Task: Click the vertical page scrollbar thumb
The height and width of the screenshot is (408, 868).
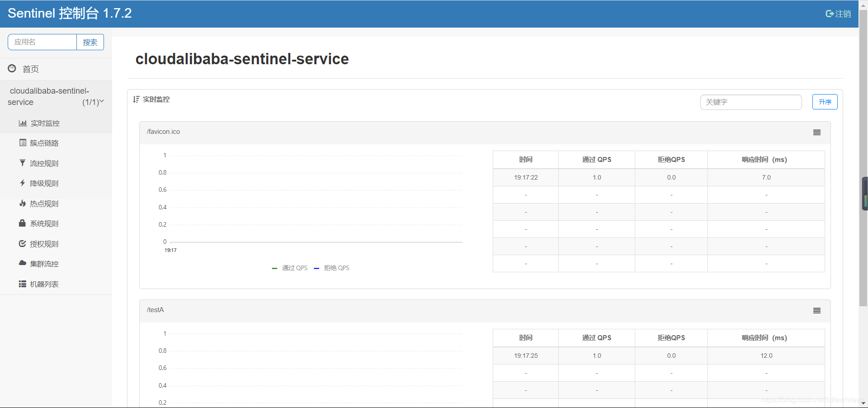Action: (x=863, y=158)
